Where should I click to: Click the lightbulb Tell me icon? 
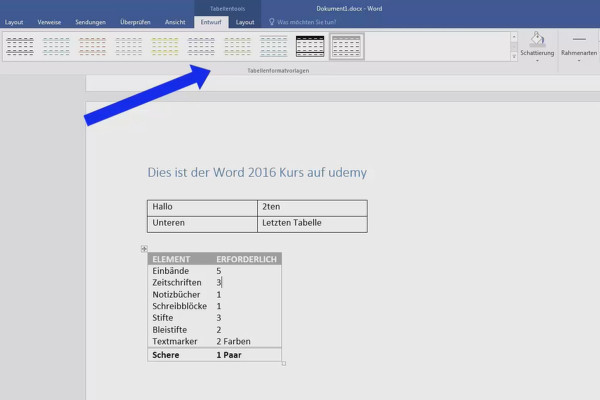272,22
